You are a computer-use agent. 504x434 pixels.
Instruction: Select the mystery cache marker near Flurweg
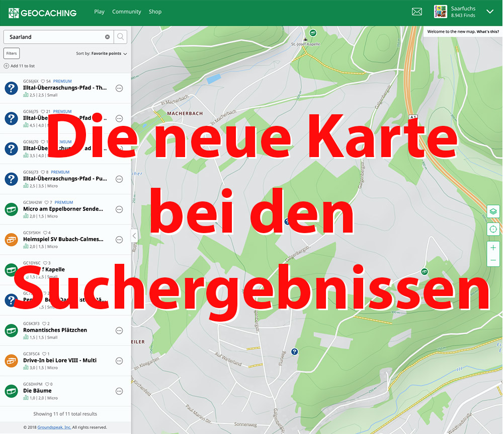point(294,351)
